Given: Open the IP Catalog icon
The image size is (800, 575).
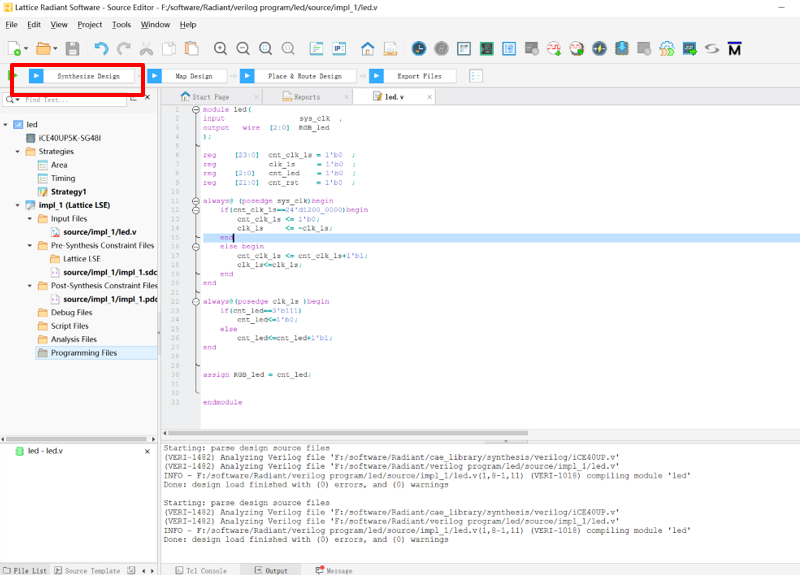Looking at the screenshot, I should click(x=339, y=49).
